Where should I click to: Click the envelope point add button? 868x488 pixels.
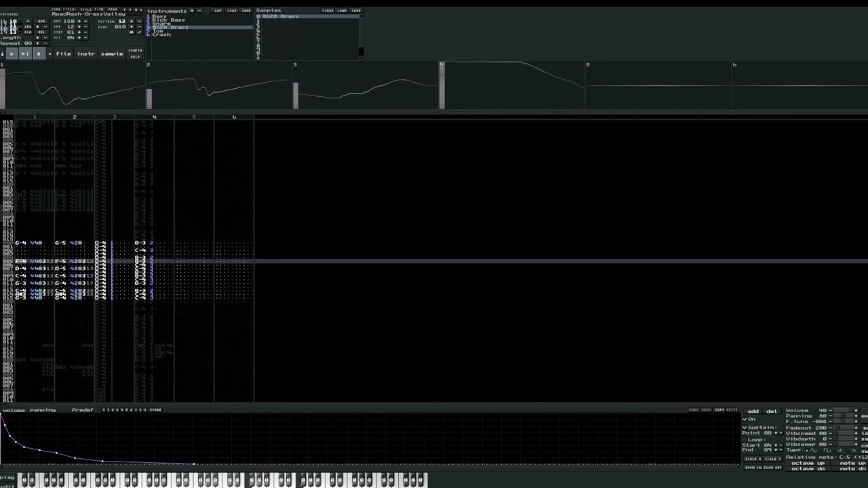pos(753,411)
